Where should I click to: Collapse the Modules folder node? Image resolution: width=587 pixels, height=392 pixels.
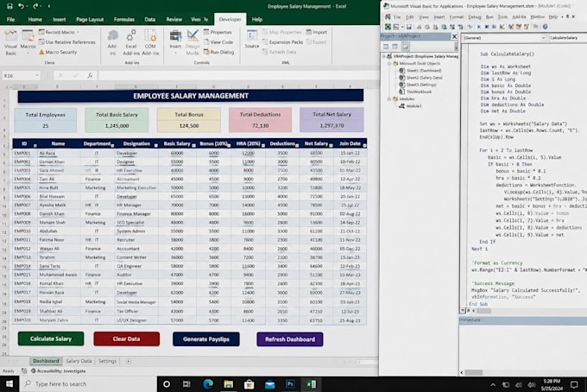click(389, 98)
